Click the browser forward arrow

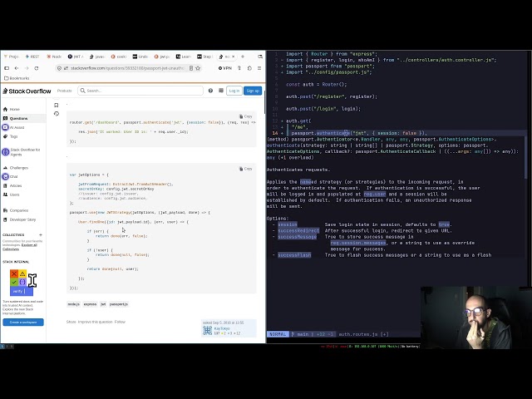[x=27, y=68]
